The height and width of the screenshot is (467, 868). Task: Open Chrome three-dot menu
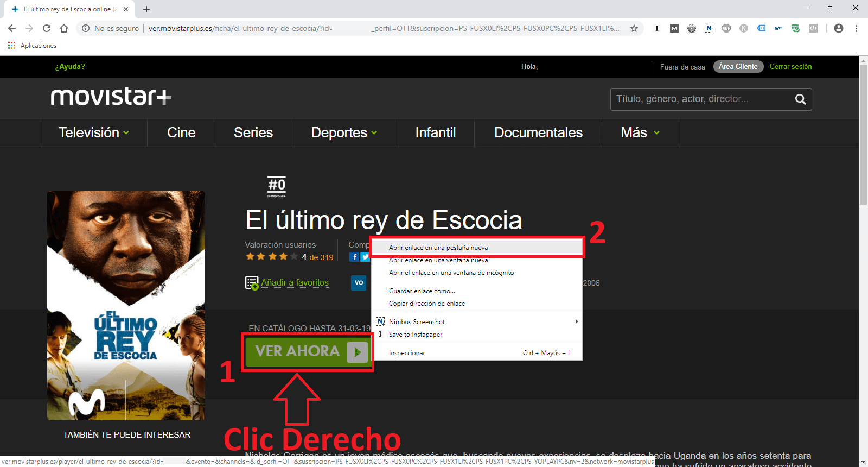[x=856, y=28]
